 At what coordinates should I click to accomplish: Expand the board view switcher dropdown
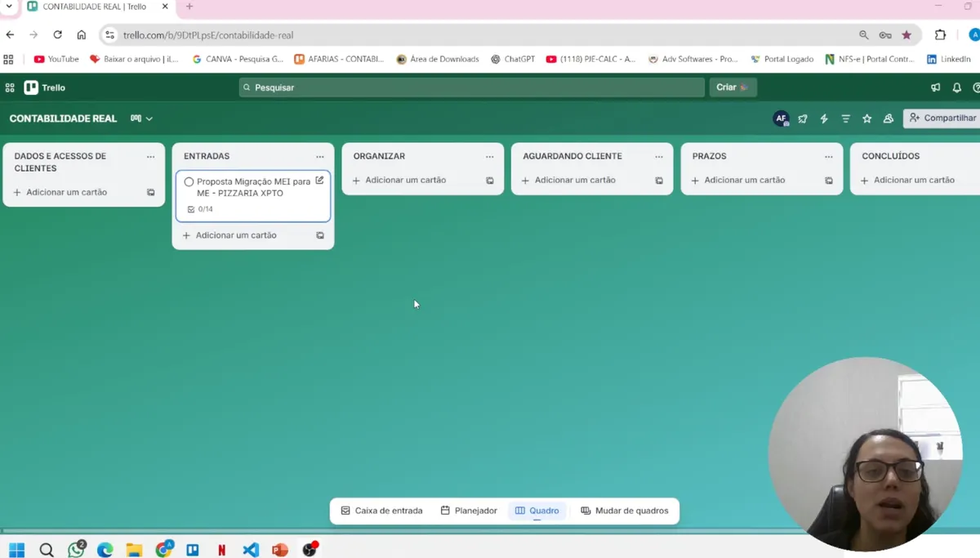point(141,118)
